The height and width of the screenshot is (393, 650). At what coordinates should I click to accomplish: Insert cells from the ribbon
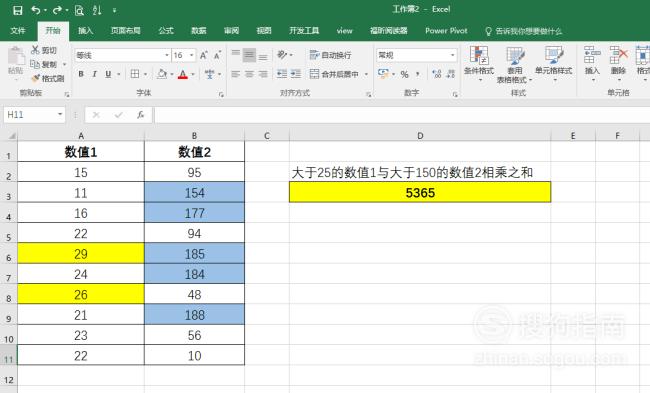pyautogui.click(x=592, y=63)
